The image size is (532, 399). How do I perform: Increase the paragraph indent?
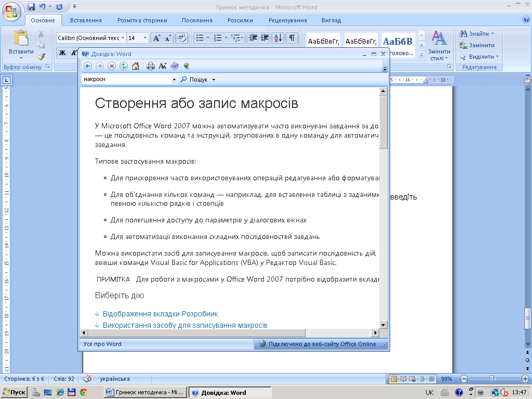click(x=264, y=38)
